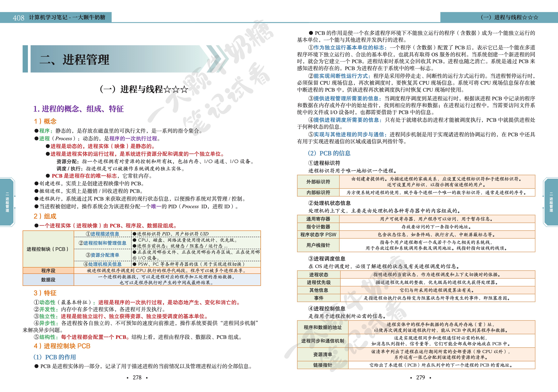Click the table cell 事件
Image resolution: width=558 pixels, height=392 pixels.
click(319, 298)
